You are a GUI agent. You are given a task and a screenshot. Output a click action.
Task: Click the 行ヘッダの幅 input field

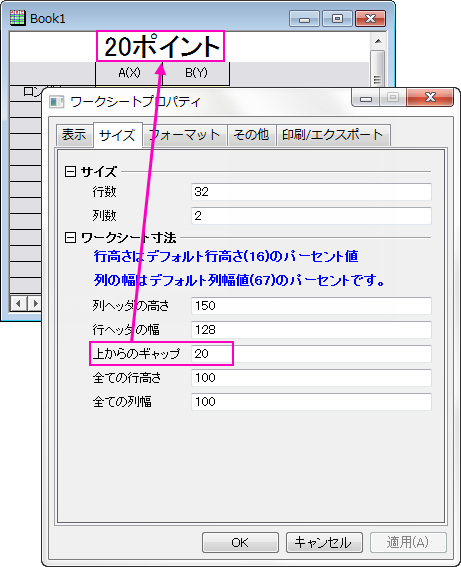(311, 330)
